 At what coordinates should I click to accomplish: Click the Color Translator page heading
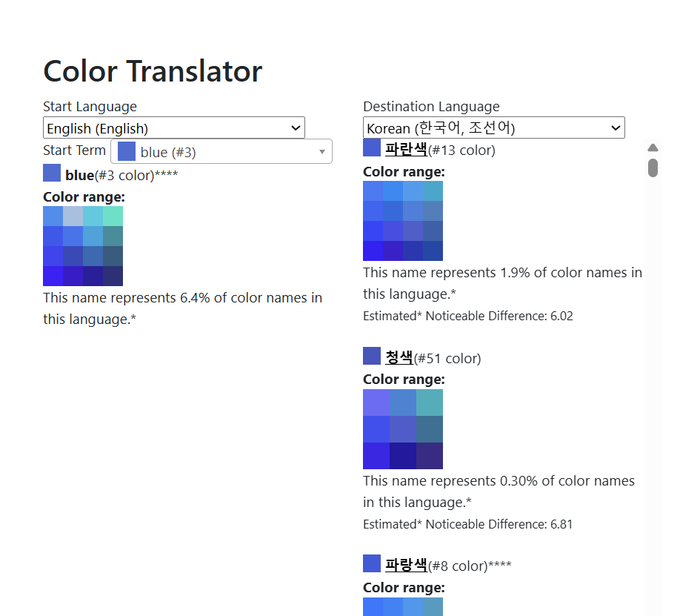point(153,71)
